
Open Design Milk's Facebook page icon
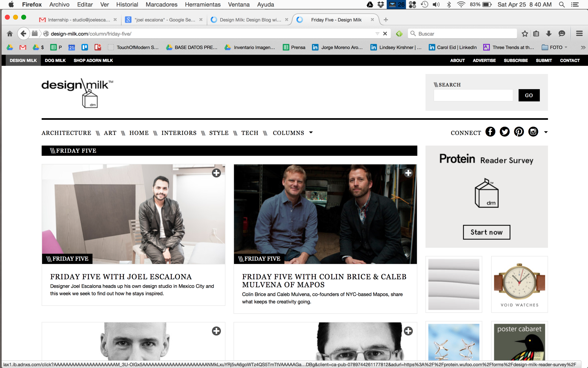(490, 132)
